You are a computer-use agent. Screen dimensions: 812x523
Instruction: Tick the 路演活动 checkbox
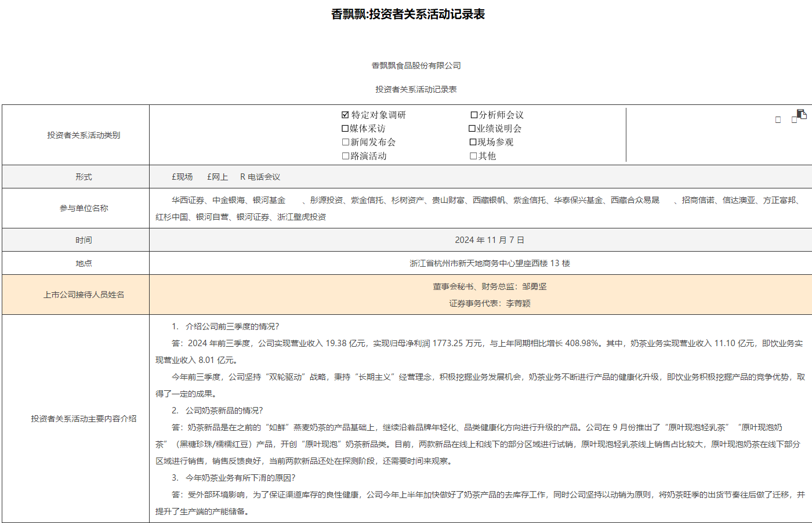346,156
